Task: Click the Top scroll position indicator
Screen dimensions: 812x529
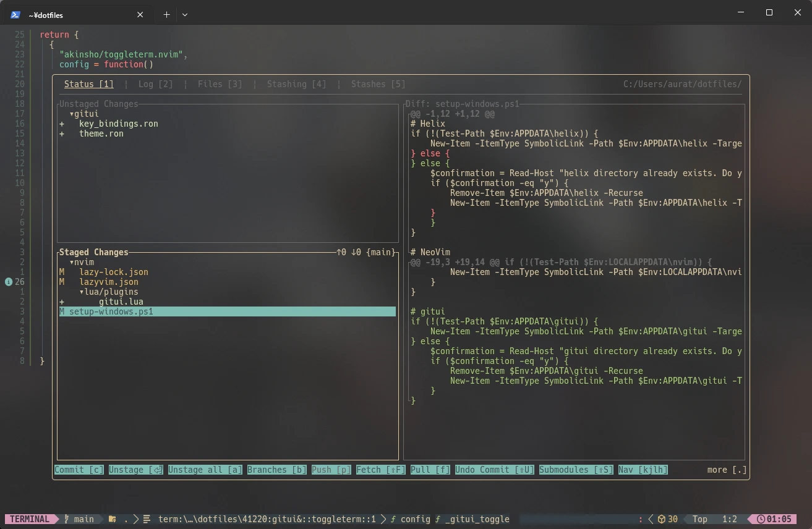Action: (x=700, y=519)
